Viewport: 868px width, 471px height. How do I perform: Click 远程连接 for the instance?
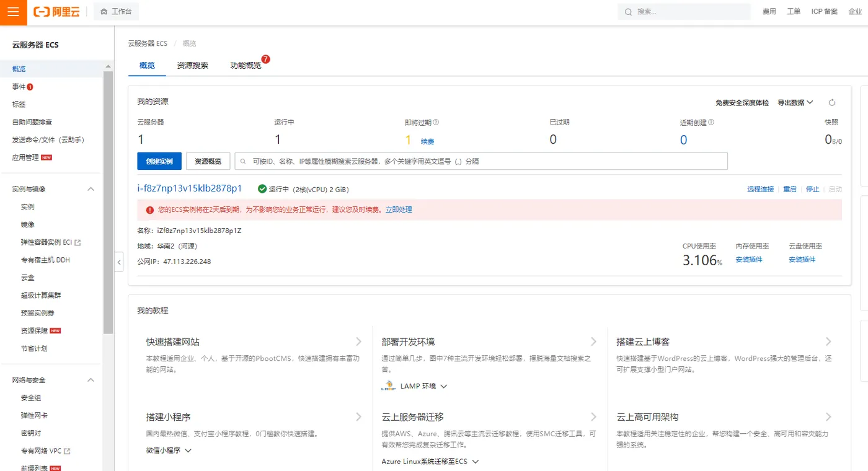761,189
